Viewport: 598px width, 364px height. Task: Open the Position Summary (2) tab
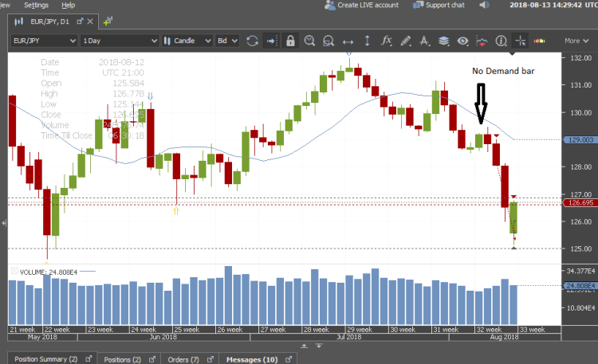coord(45,359)
